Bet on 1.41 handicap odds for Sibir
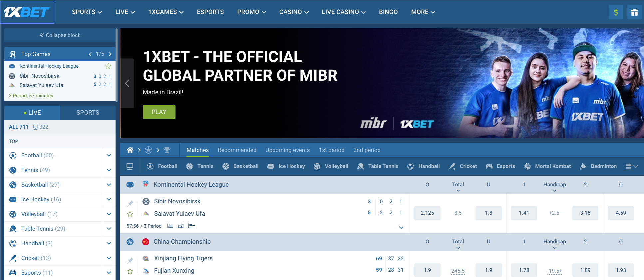This screenshot has width=644, height=280. (x=524, y=213)
